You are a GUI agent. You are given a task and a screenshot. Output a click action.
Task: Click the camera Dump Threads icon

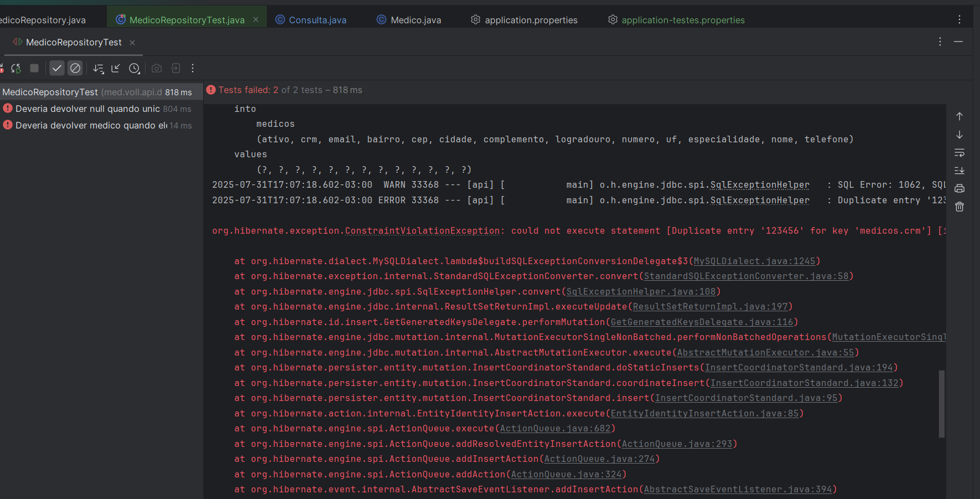[157, 68]
